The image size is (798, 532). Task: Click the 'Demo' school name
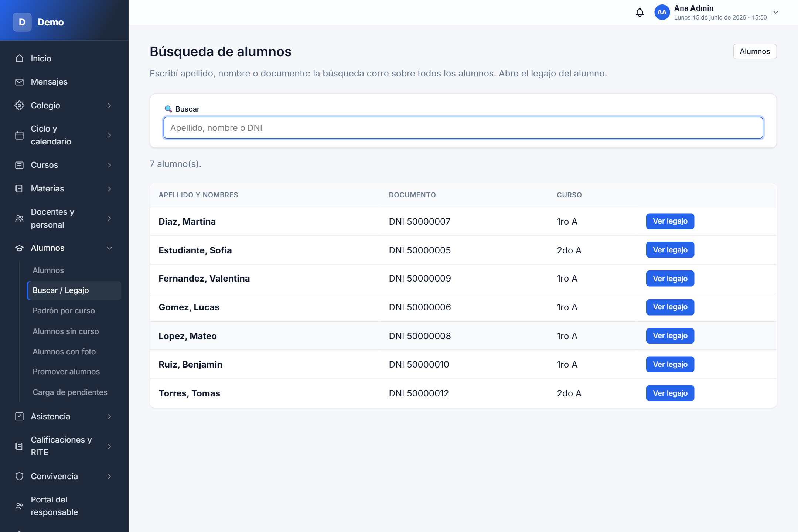(51, 22)
